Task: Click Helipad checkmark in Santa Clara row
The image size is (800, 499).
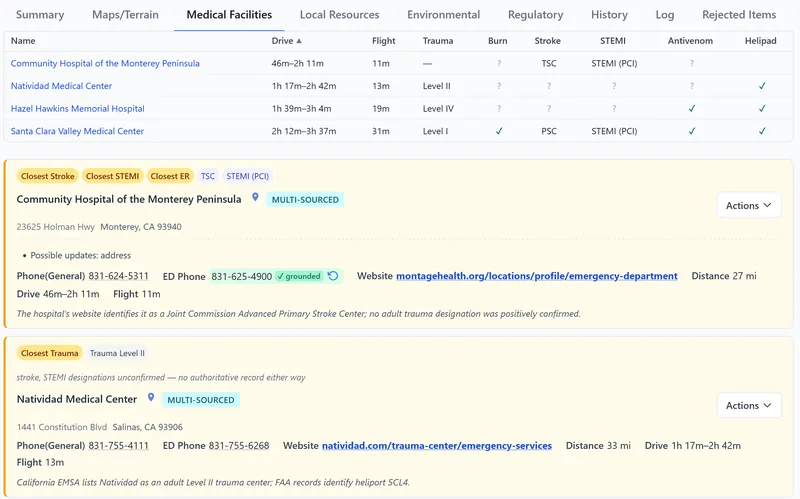Action: point(762,131)
